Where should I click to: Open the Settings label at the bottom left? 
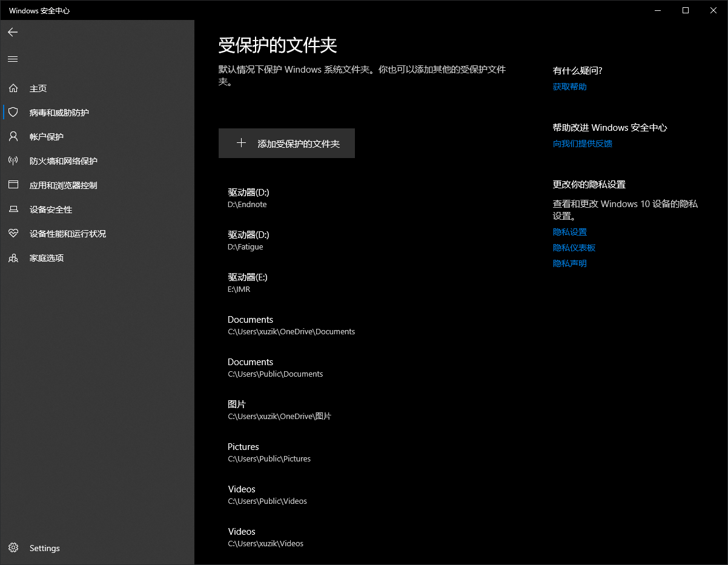click(x=45, y=548)
